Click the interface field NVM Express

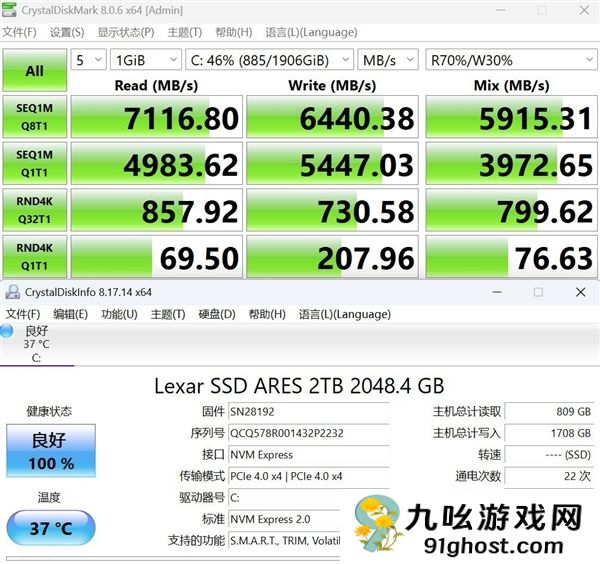(x=309, y=455)
